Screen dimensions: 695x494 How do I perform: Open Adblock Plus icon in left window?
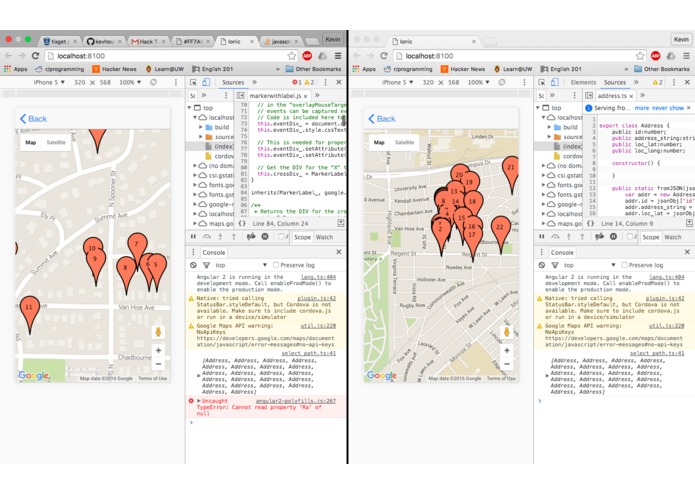[307, 56]
